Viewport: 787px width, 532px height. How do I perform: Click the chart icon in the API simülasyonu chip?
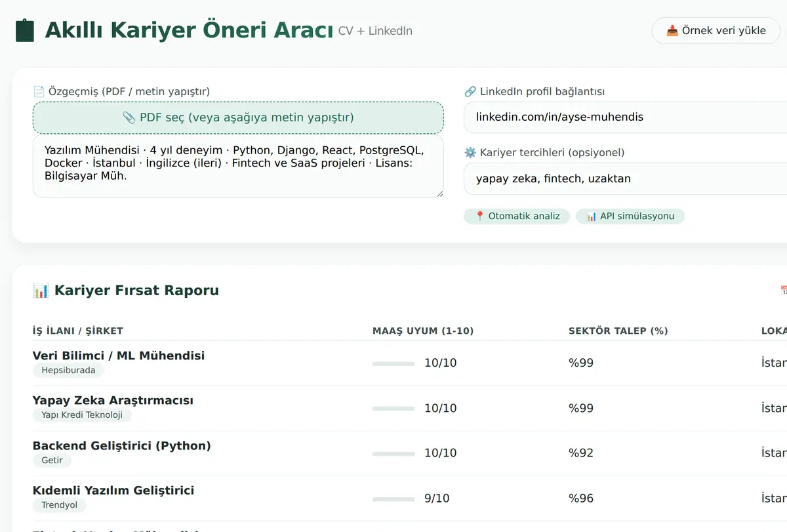pyautogui.click(x=591, y=216)
